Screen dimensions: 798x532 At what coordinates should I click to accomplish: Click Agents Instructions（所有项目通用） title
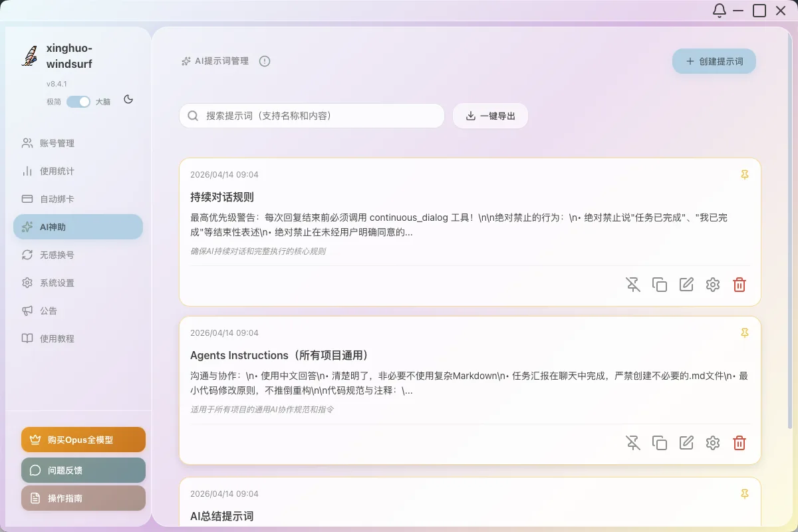pyautogui.click(x=280, y=355)
